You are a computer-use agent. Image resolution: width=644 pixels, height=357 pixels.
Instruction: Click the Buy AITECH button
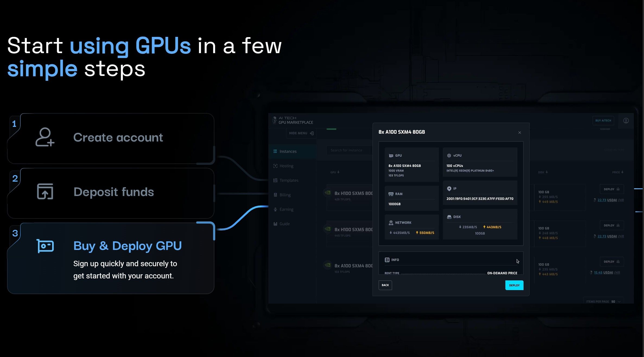click(603, 121)
